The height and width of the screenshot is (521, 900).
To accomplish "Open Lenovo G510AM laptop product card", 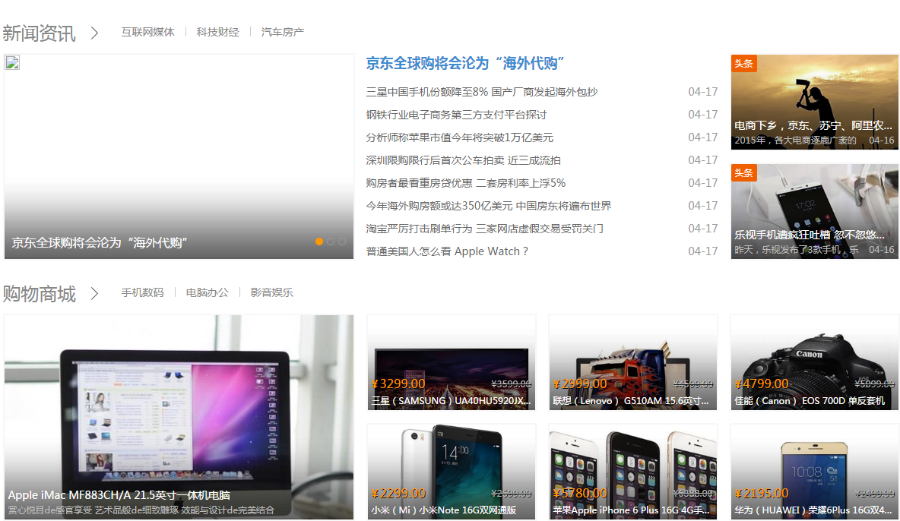I will [x=633, y=362].
